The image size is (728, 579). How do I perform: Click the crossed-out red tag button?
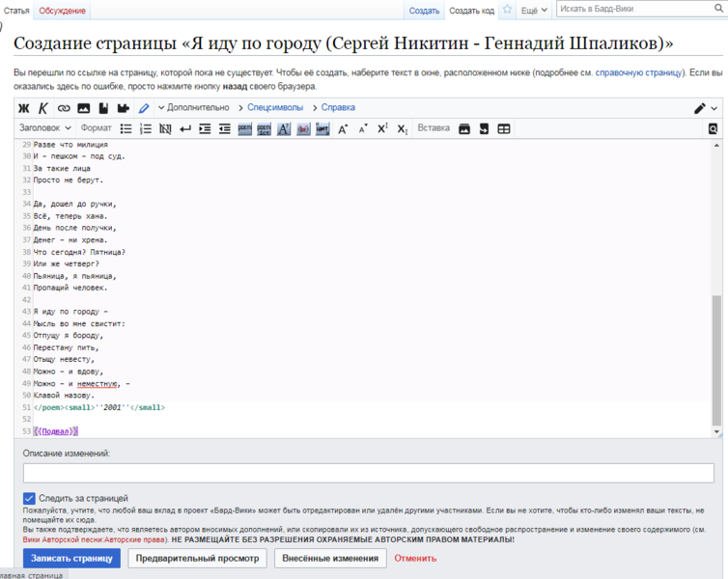coord(303,129)
